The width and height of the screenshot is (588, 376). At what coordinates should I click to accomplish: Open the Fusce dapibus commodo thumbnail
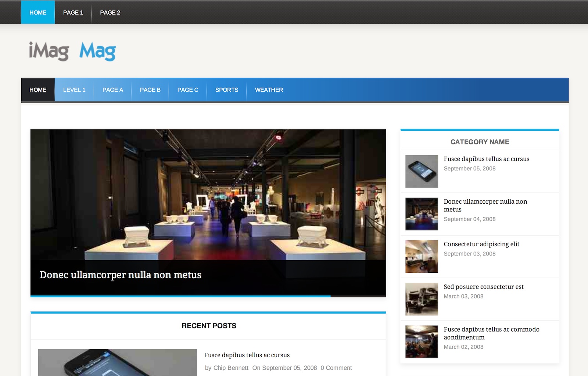422,342
